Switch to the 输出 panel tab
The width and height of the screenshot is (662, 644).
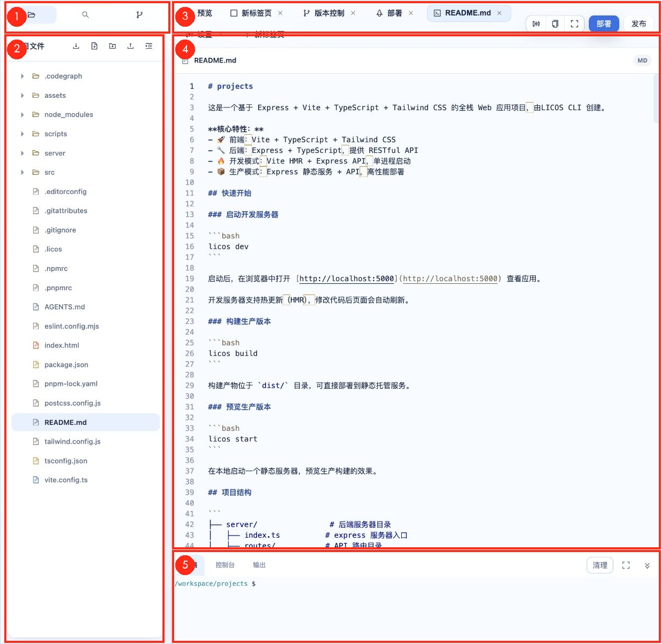(x=259, y=565)
